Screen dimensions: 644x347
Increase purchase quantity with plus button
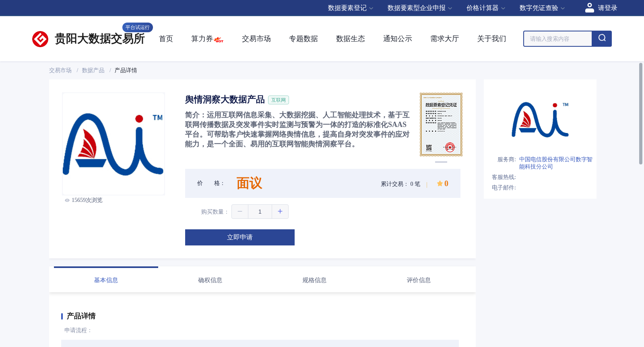coord(280,212)
